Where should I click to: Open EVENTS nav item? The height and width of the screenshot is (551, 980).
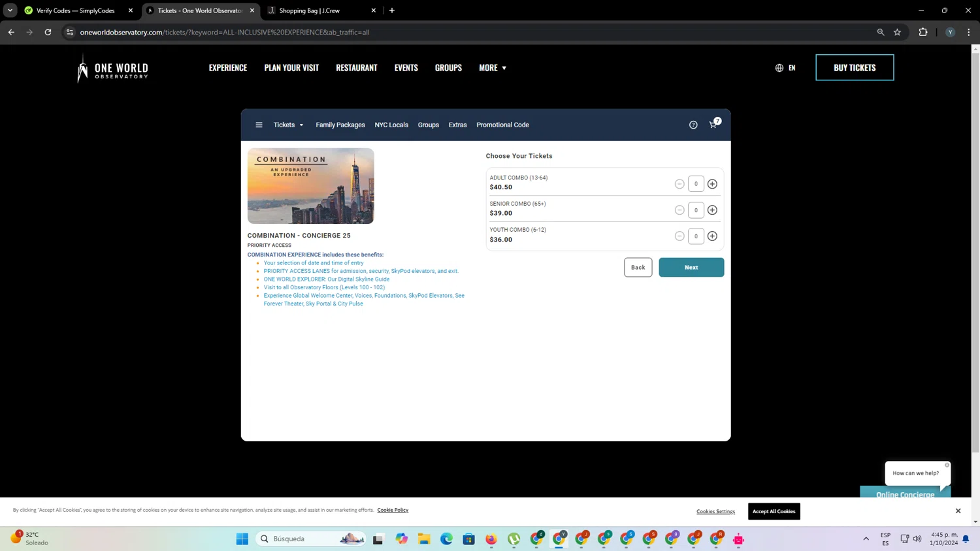(406, 68)
